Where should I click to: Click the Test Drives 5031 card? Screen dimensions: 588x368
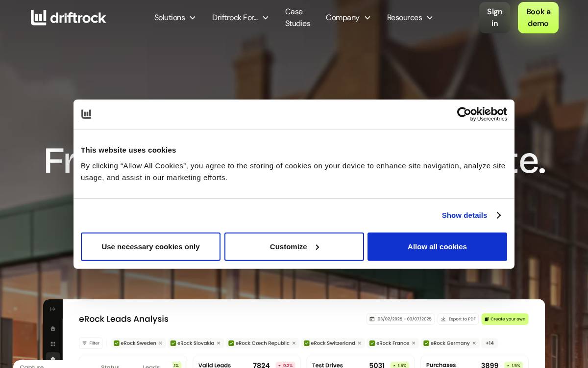coord(360,362)
